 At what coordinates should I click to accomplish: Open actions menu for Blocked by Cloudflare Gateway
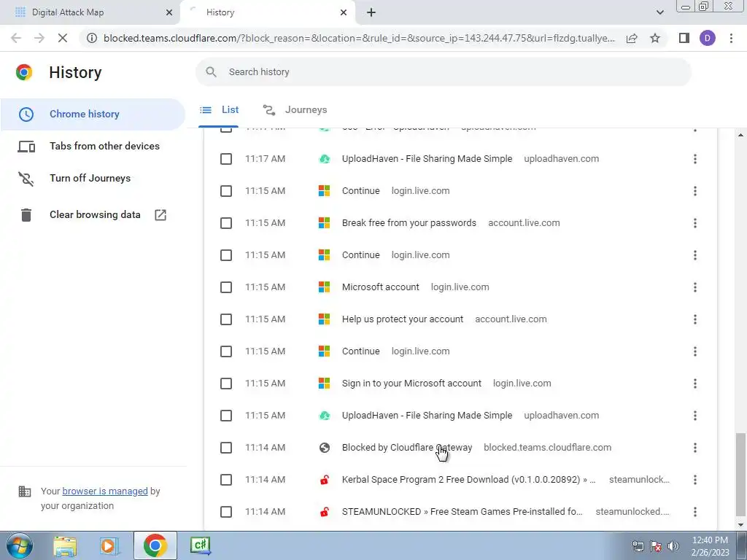695,448
